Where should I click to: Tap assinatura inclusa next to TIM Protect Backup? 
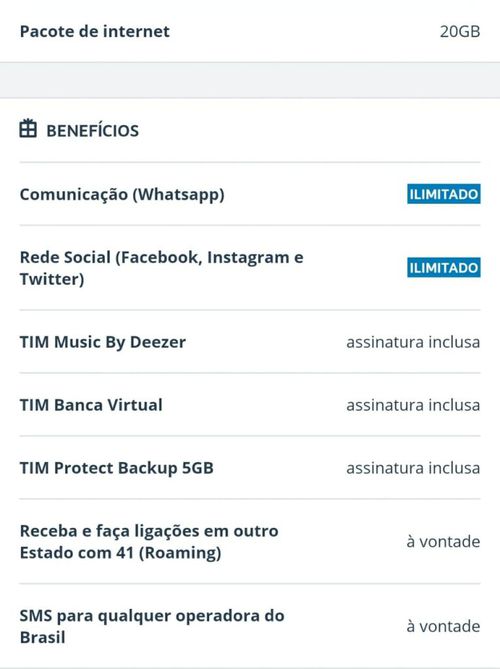tap(413, 468)
